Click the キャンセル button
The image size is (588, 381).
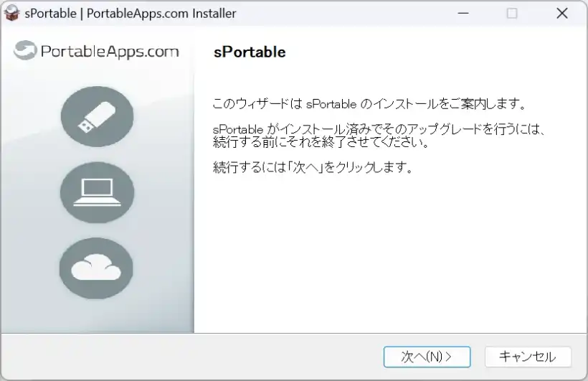528,357
